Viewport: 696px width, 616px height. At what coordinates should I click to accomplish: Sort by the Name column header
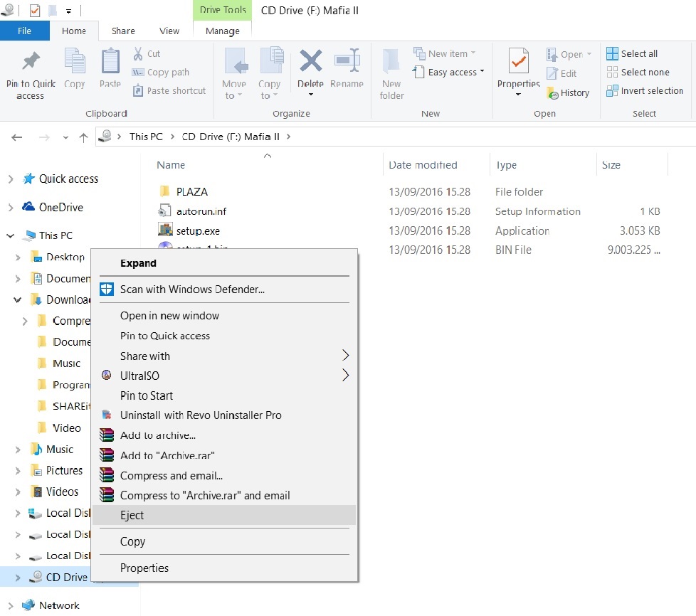(x=171, y=165)
